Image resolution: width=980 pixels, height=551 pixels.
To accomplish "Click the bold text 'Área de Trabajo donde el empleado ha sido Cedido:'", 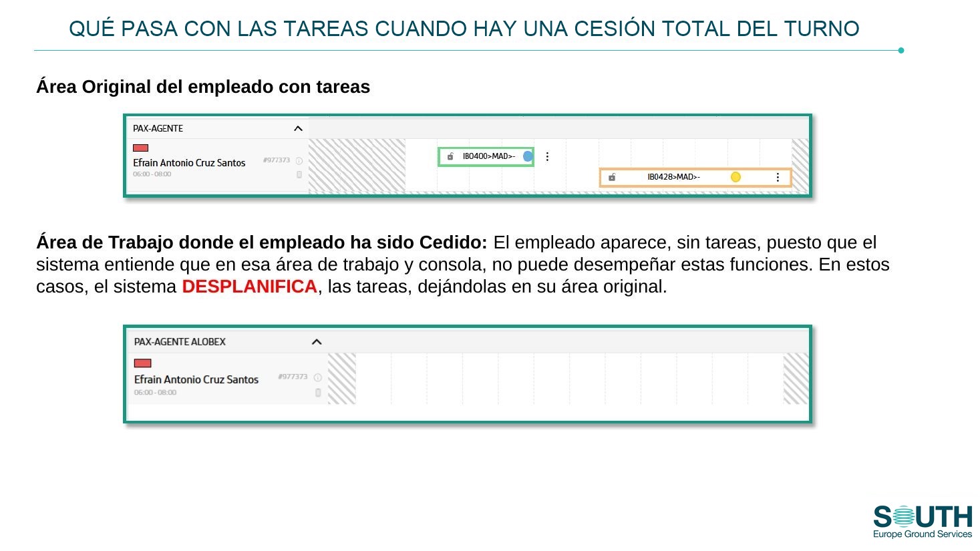I will (x=262, y=242).
